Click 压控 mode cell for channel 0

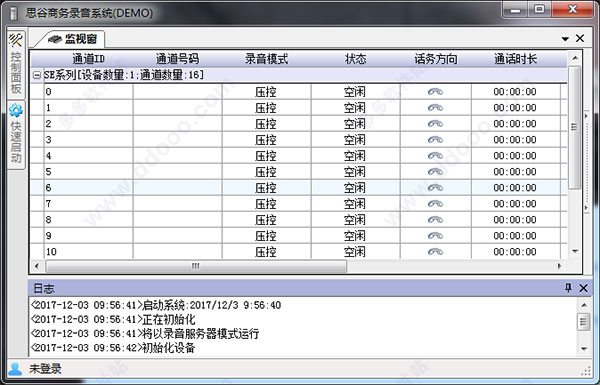267,92
